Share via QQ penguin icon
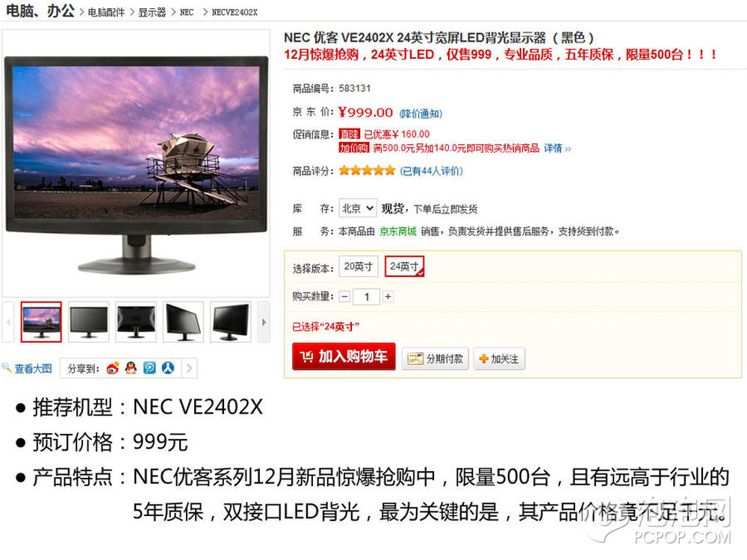The height and width of the screenshot is (560, 747). pos(131,367)
